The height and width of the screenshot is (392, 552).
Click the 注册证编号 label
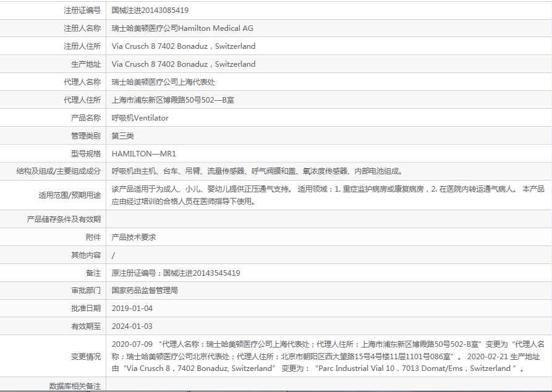[82, 11]
